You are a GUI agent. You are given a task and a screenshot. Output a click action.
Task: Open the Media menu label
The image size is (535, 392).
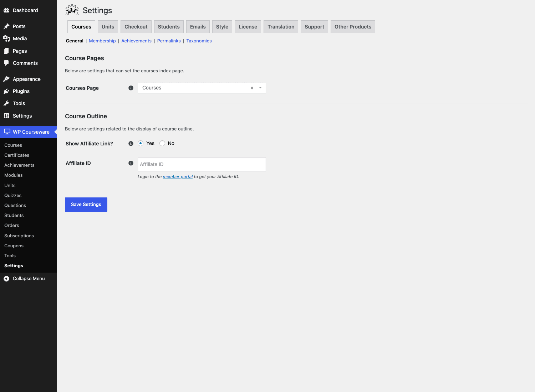pos(20,38)
